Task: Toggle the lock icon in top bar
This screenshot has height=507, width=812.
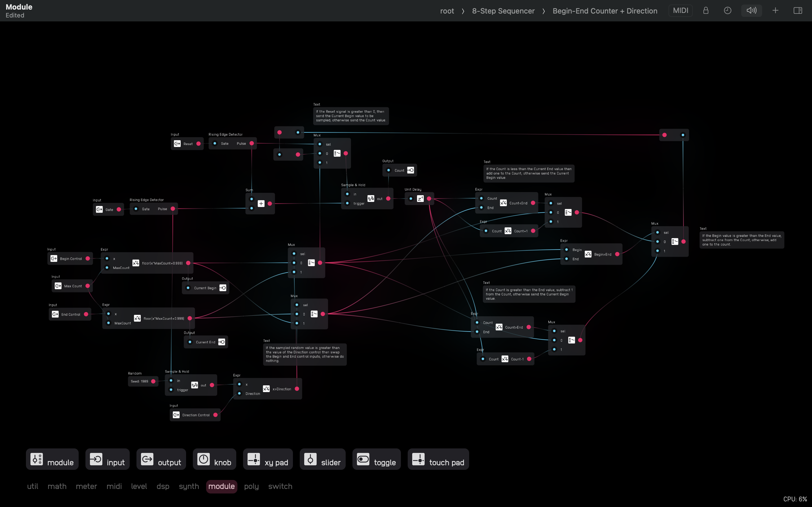Action: point(706,11)
